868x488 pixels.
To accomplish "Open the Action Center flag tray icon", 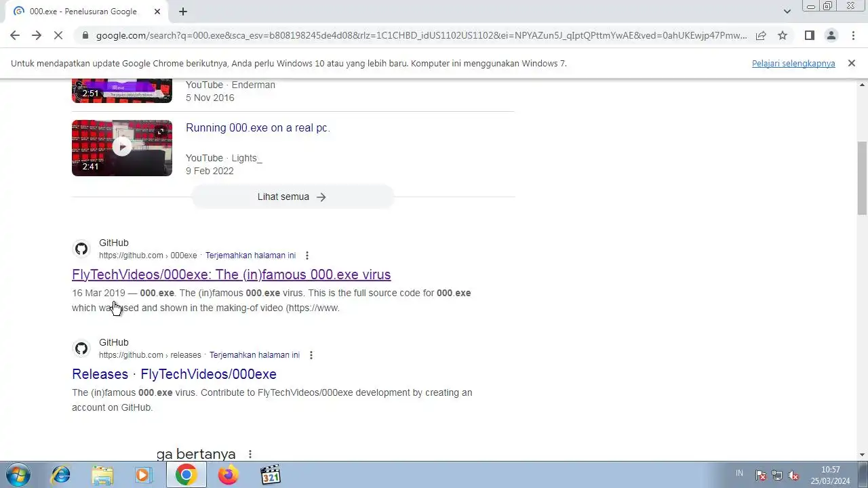I will [x=761, y=475].
